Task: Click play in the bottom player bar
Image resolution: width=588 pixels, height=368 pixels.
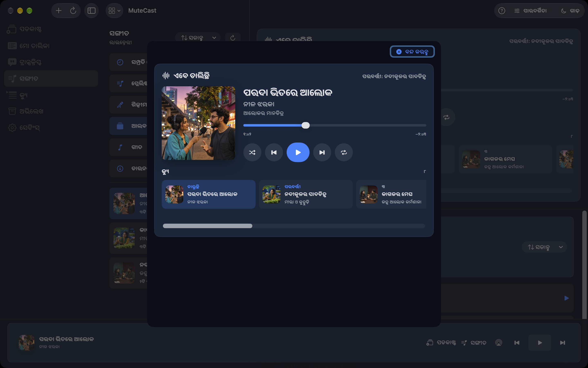Action: click(x=540, y=343)
